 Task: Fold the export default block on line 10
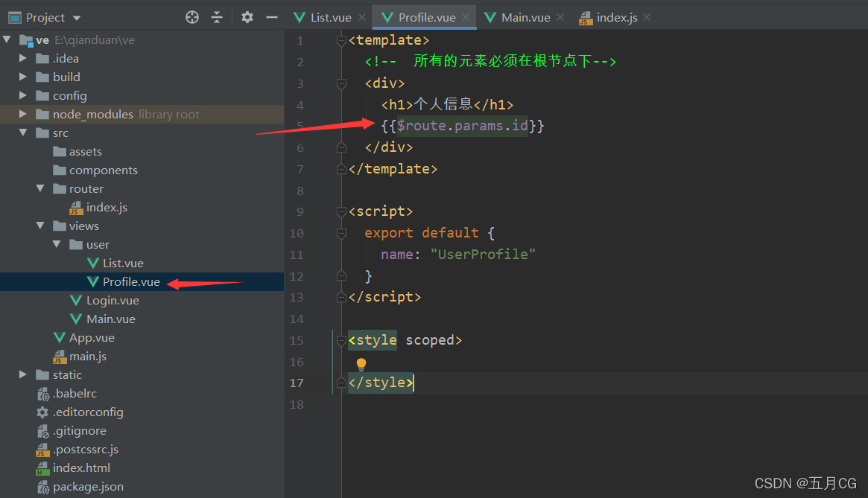(x=341, y=233)
